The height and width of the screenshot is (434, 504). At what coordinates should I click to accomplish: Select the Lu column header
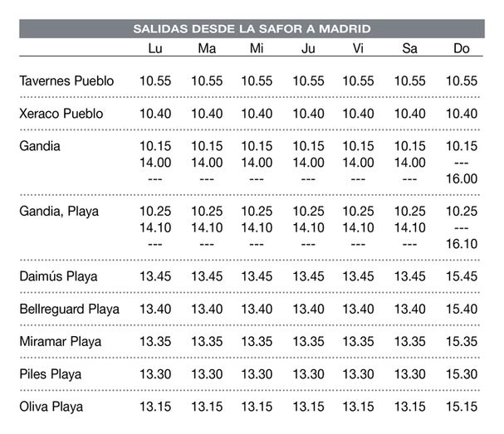155,48
